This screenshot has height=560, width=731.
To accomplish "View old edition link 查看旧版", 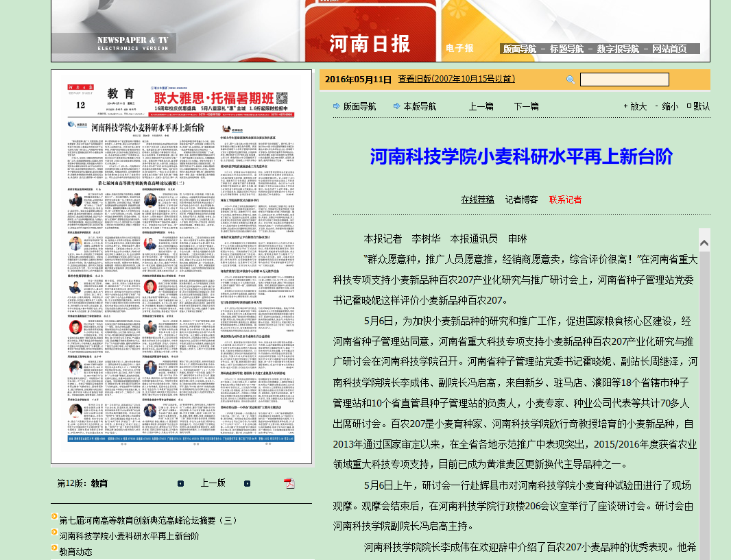I will pyautogui.click(x=456, y=79).
